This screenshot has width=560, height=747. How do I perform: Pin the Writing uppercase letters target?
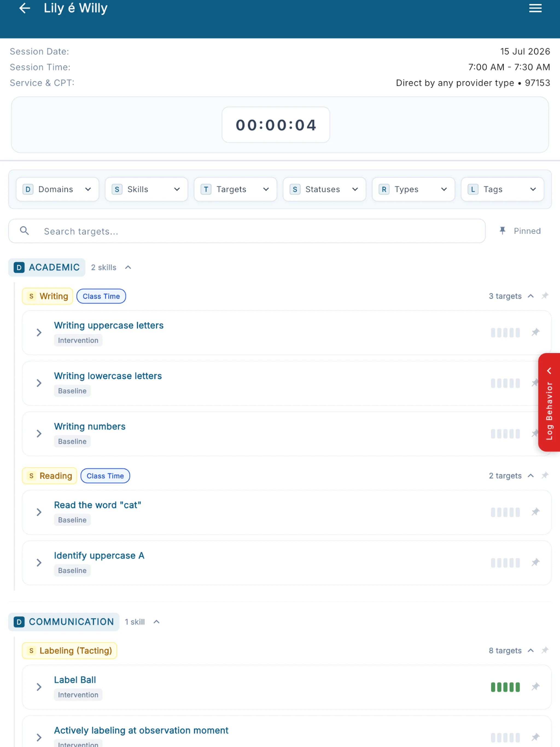(535, 332)
